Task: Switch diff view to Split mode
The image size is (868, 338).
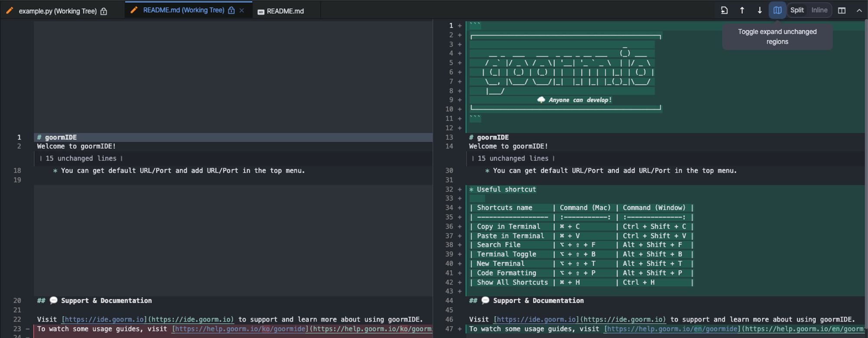Action: [x=797, y=10]
